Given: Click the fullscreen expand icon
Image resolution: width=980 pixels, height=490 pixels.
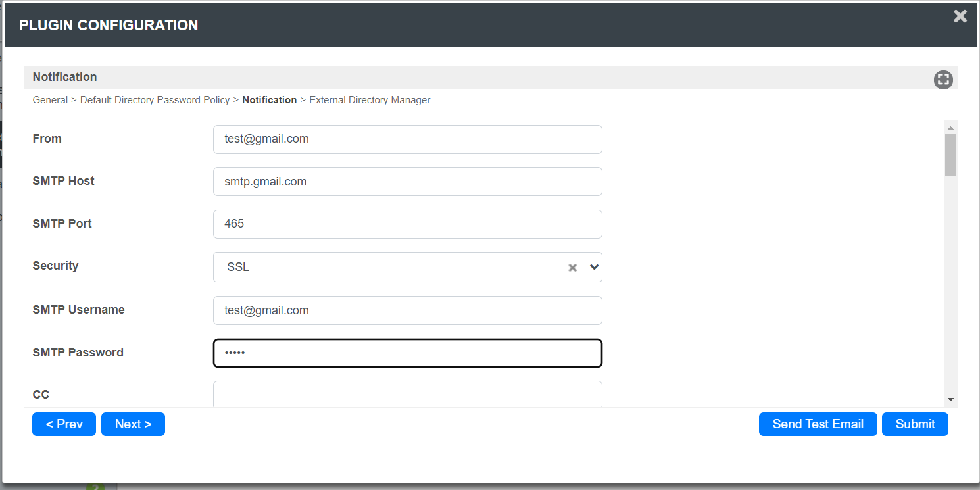Looking at the screenshot, I should (x=943, y=80).
